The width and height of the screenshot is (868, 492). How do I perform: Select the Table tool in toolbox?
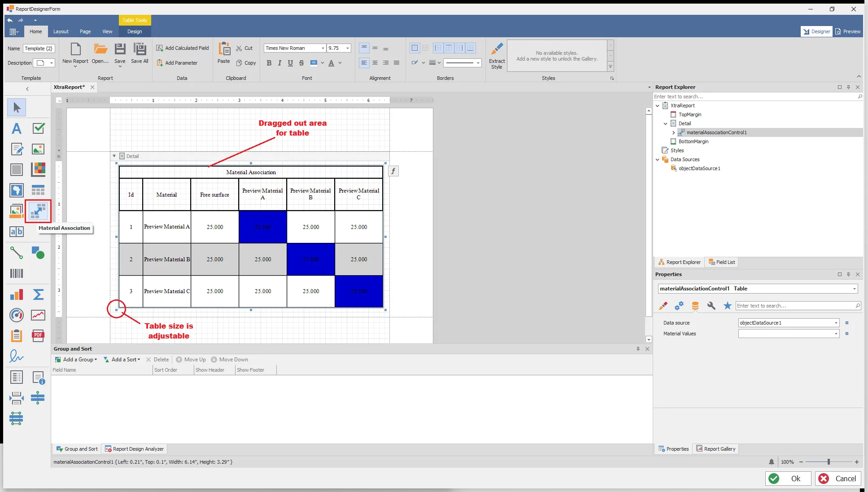click(x=38, y=190)
